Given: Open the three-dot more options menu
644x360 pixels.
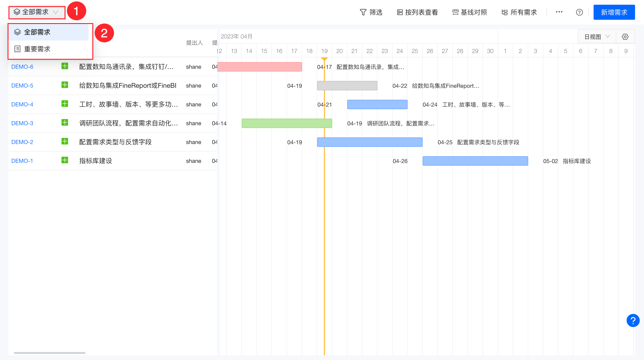Looking at the screenshot, I should (x=559, y=12).
